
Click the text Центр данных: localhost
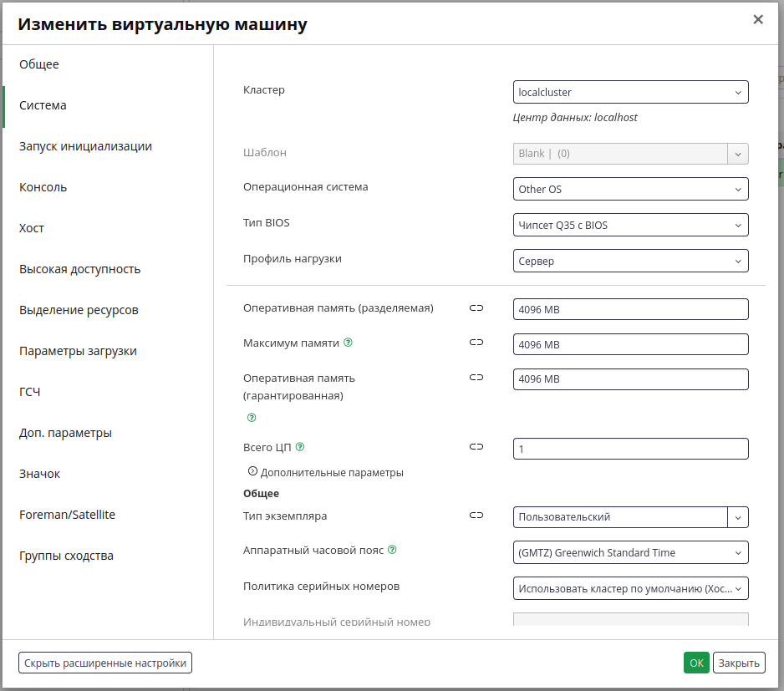coord(575,118)
